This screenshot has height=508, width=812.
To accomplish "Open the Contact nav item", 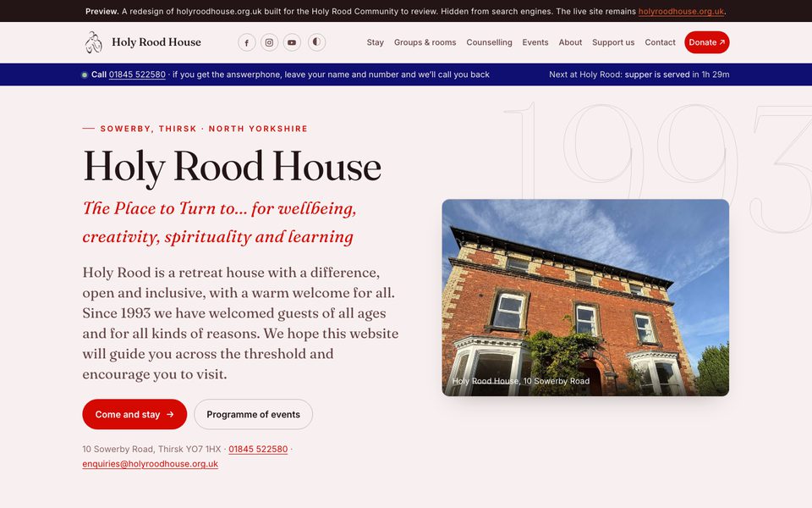I will tap(660, 42).
